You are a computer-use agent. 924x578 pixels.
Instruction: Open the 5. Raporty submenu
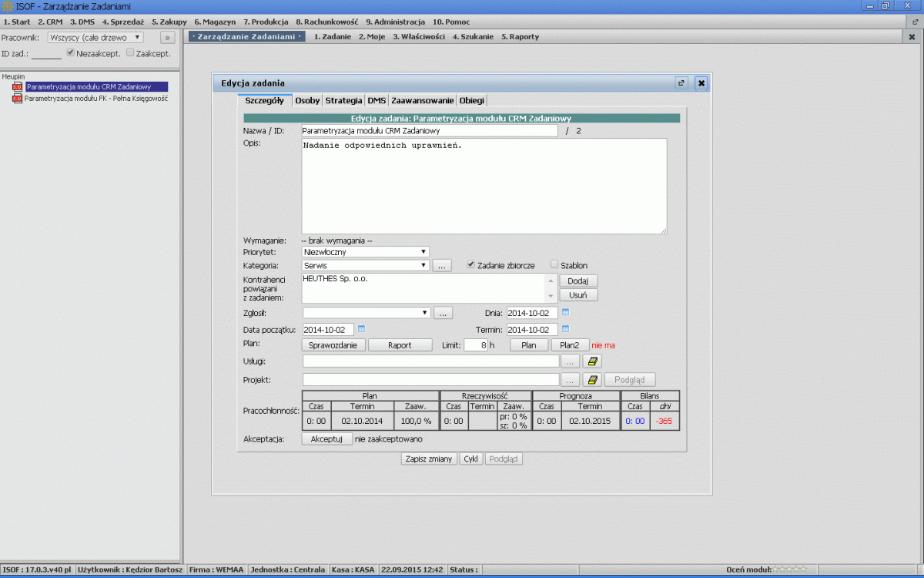point(521,36)
